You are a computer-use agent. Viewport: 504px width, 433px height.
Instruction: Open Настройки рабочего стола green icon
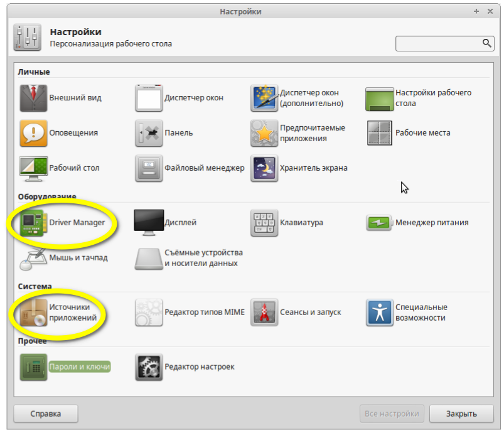(380, 99)
